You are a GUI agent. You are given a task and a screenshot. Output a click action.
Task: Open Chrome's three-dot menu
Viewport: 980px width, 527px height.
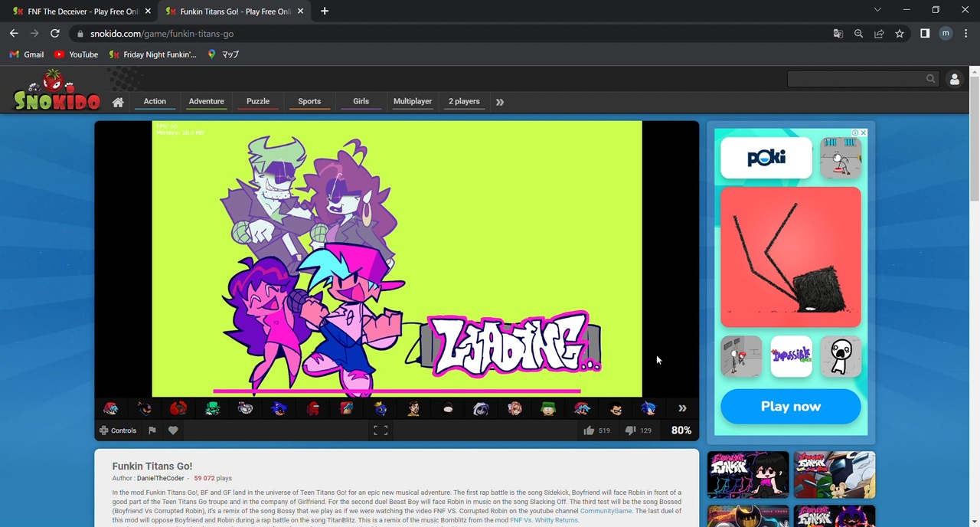pos(966,34)
